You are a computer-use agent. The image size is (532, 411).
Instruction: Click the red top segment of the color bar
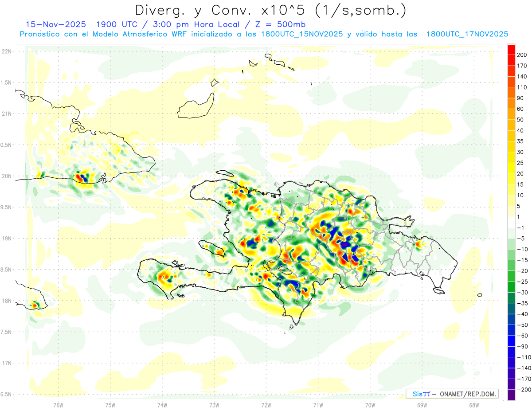[x=512, y=50]
